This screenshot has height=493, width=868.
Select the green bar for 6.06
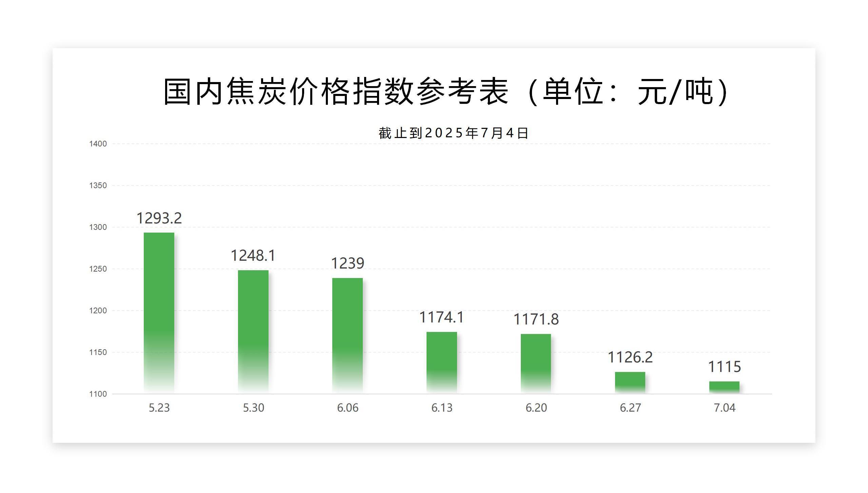348,336
